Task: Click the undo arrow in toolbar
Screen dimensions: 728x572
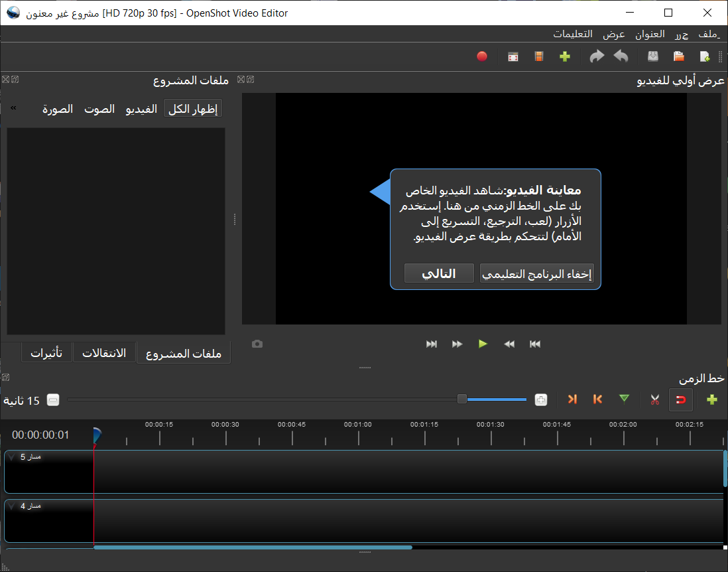Action: [x=621, y=56]
